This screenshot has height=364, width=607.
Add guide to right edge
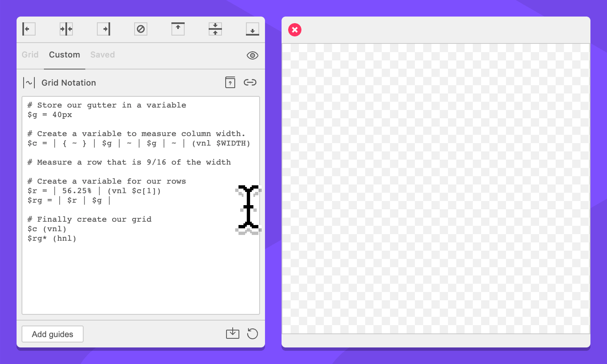tap(104, 29)
